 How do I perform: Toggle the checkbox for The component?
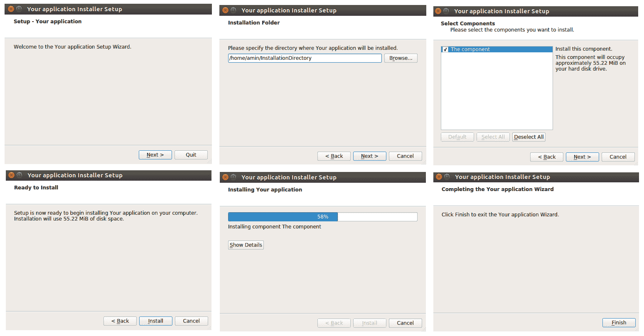coord(445,49)
